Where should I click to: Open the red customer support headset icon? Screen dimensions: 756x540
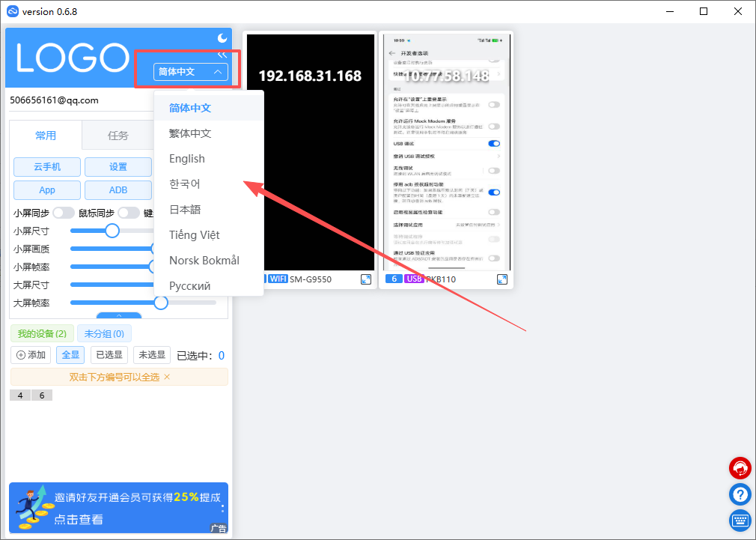pyautogui.click(x=740, y=468)
